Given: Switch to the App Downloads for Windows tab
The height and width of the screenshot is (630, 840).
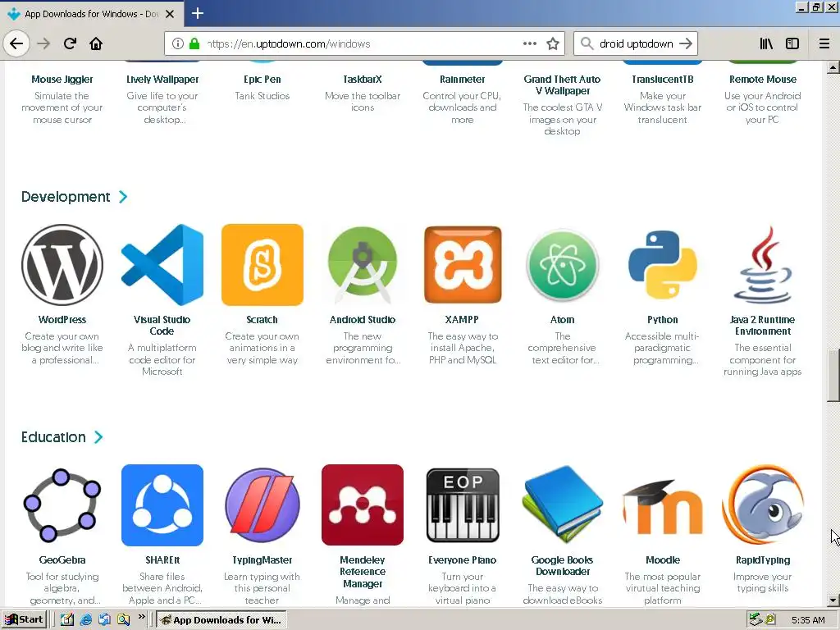Looking at the screenshot, I should pos(91,14).
